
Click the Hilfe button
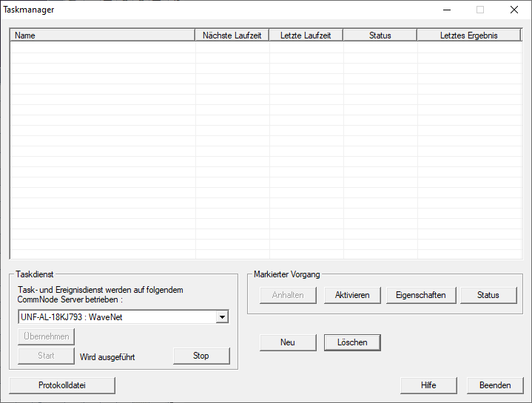coord(428,385)
